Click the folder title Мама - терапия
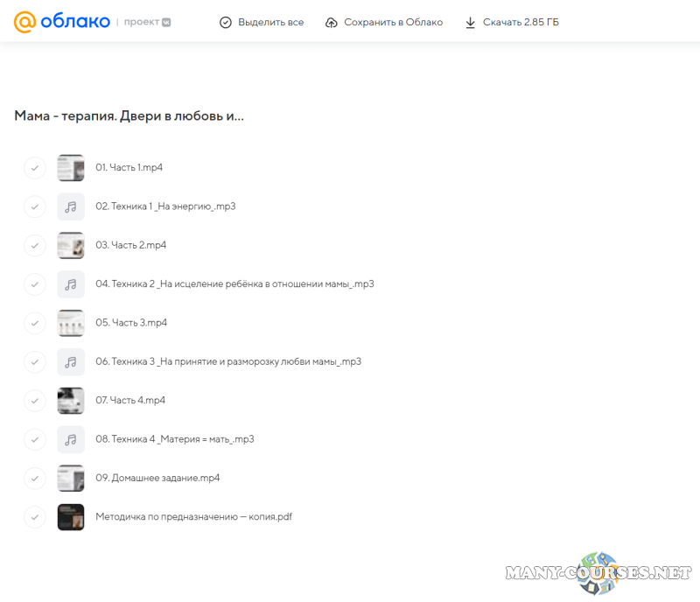 [x=129, y=115]
